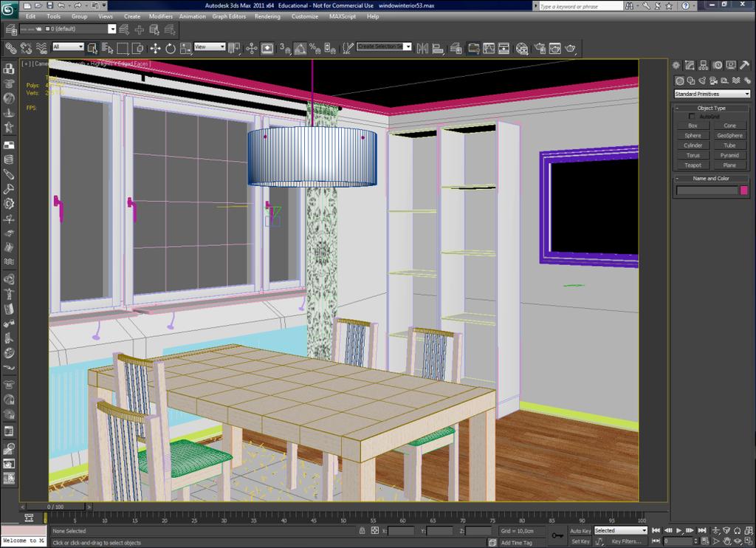The width and height of the screenshot is (756, 548).
Task: Click the time slider showing 0 / 100
Action: click(x=55, y=507)
